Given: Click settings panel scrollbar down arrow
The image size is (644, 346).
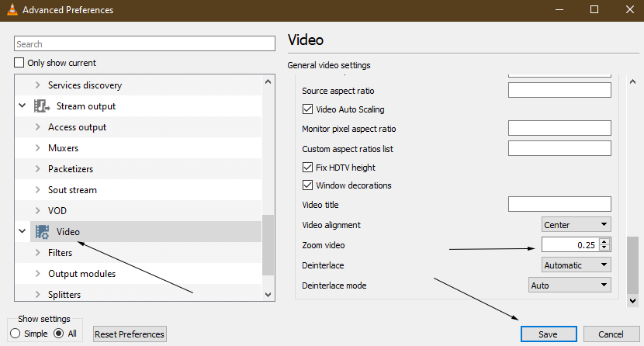Looking at the screenshot, I should pos(633,301).
